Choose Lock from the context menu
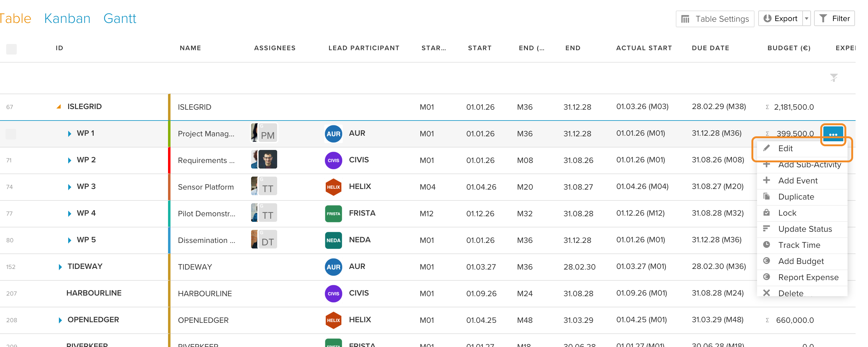Image resolution: width=868 pixels, height=347 pixels. 802,213
